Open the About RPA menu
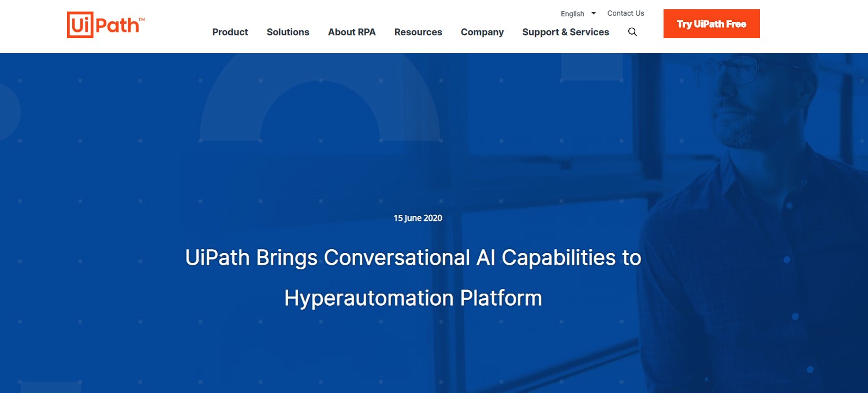The width and height of the screenshot is (868, 393). point(352,32)
